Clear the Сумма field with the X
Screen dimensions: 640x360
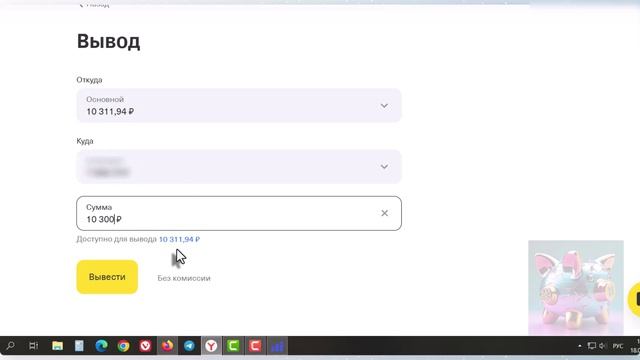(384, 213)
